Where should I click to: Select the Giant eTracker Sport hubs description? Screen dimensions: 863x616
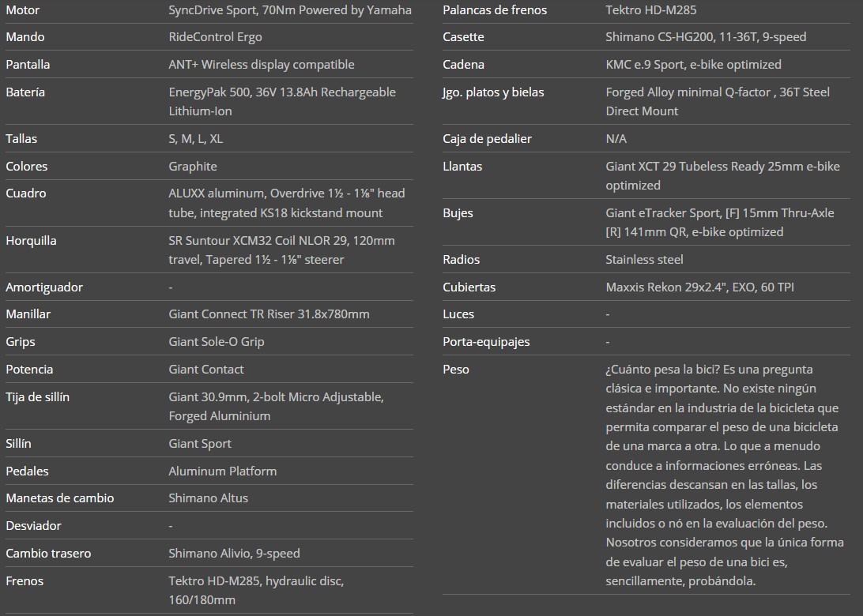(x=719, y=222)
